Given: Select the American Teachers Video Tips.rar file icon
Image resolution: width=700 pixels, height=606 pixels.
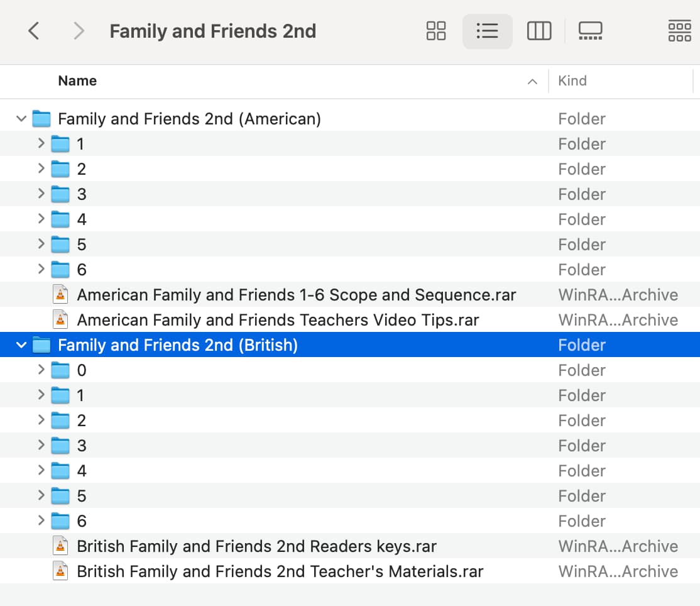Looking at the screenshot, I should [x=60, y=319].
